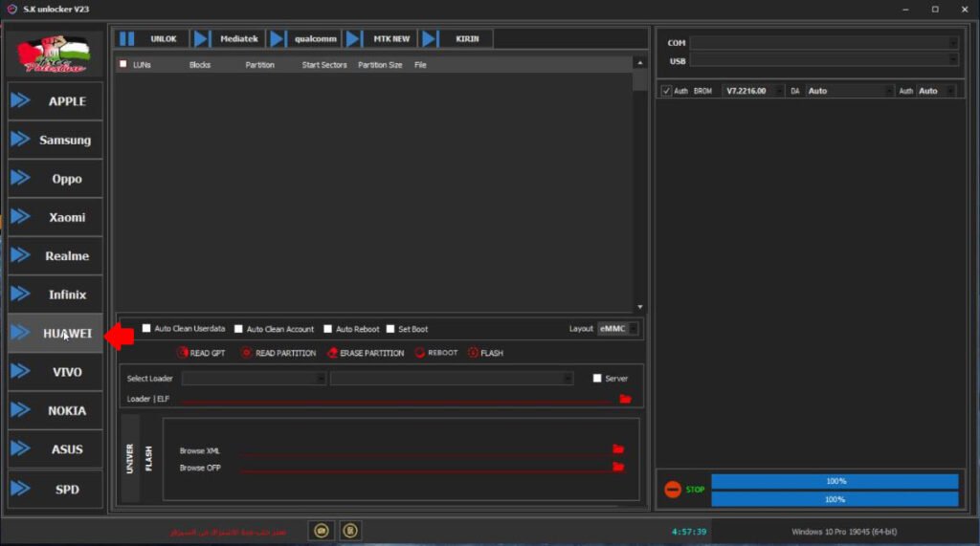Click the play-skip icon before Mediatek
The image size is (980, 546).
click(x=202, y=39)
